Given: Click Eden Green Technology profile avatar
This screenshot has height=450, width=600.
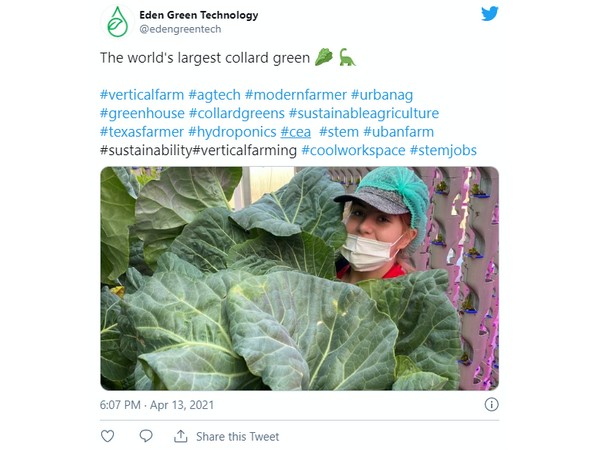Looking at the screenshot, I should pyautogui.click(x=117, y=22).
